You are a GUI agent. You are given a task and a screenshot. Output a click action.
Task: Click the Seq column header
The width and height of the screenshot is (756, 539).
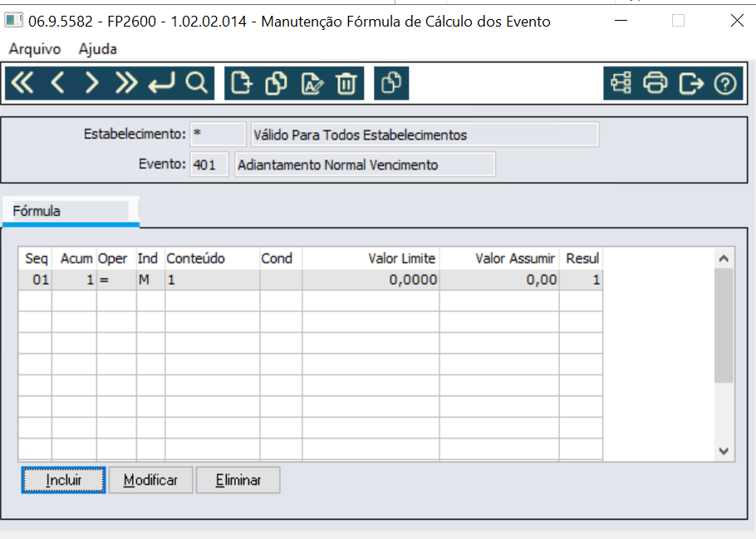(x=36, y=258)
